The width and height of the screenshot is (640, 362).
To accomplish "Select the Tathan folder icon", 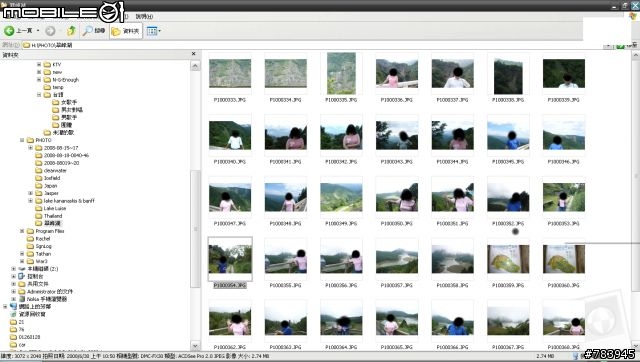I will [30, 253].
